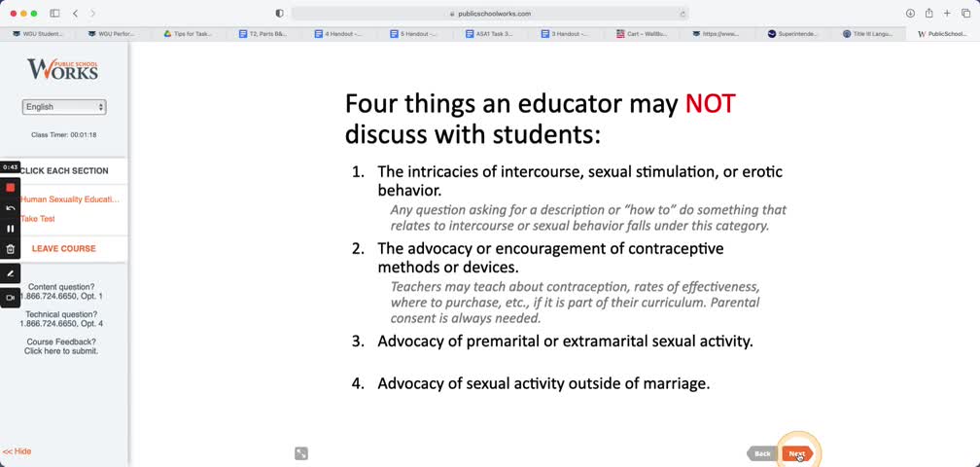980x467 pixels.
Task: Click Content question phone number 1.866.724.6650, Opt. 1
Action: [61, 297]
